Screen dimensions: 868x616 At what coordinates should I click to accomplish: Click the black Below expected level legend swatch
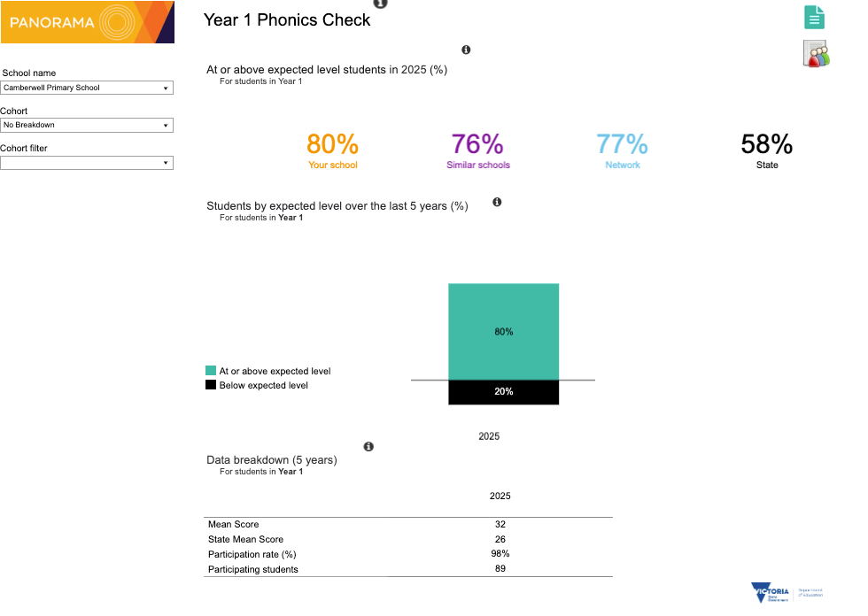[211, 385]
